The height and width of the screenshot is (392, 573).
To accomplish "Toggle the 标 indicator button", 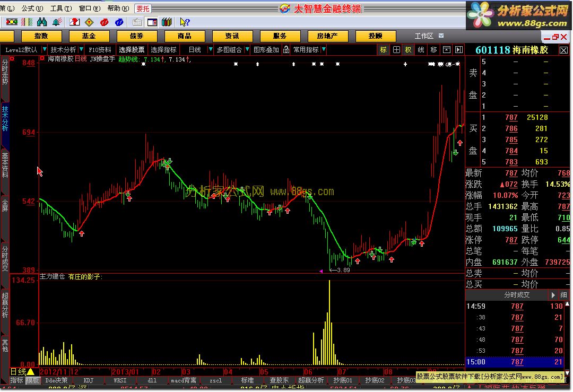I will [x=384, y=50].
